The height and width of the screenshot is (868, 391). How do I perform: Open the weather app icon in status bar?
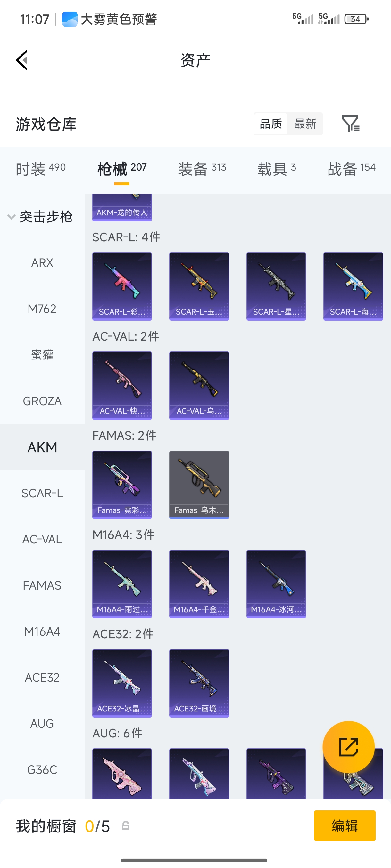click(x=70, y=19)
